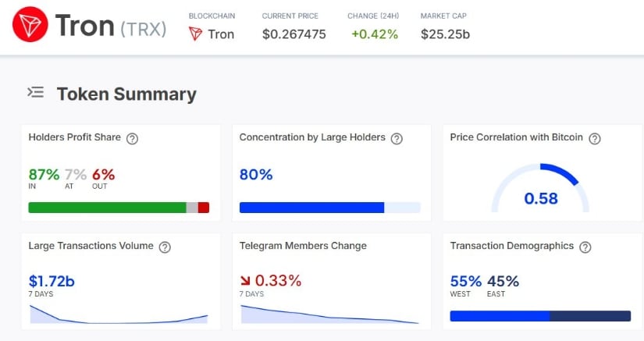Click the market cap "$25.25b"
This screenshot has width=644, height=341.
[445, 34]
